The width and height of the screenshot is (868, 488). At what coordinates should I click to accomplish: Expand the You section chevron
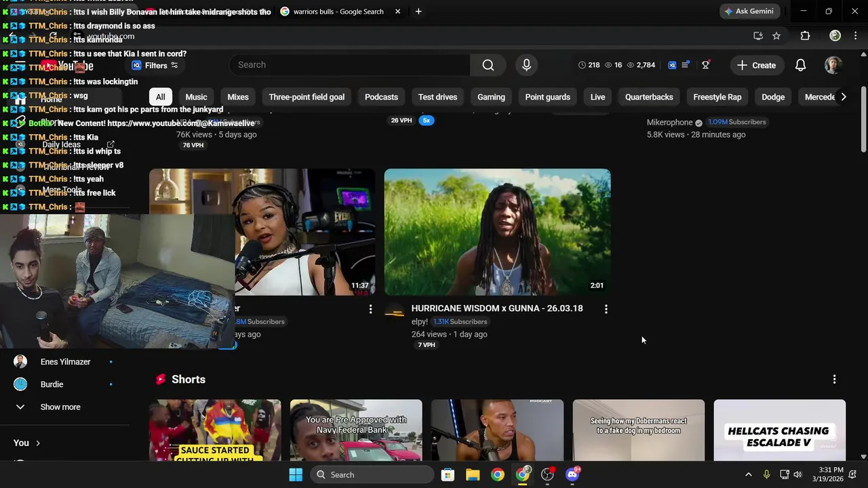tap(38, 443)
